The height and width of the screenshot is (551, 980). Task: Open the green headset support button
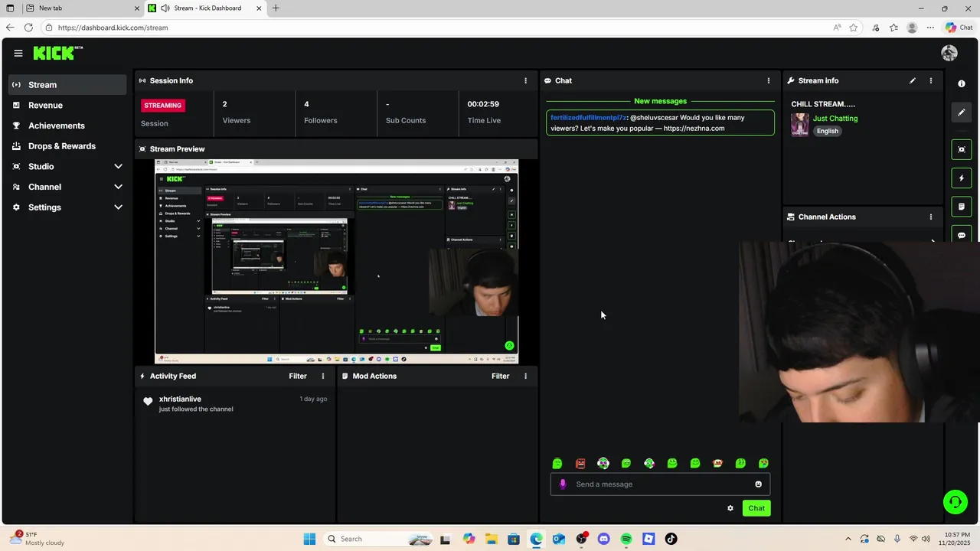(x=955, y=502)
